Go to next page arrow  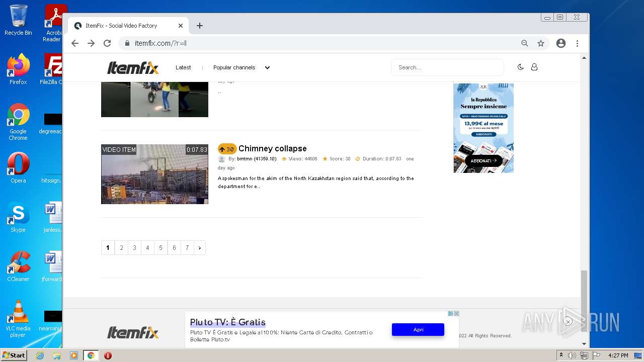point(200,248)
